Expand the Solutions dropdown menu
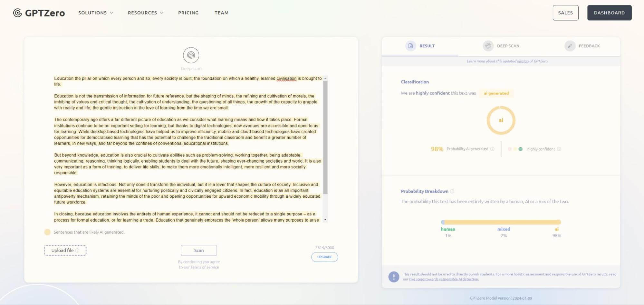Screen dimensions: 644x305 coord(96,13)
